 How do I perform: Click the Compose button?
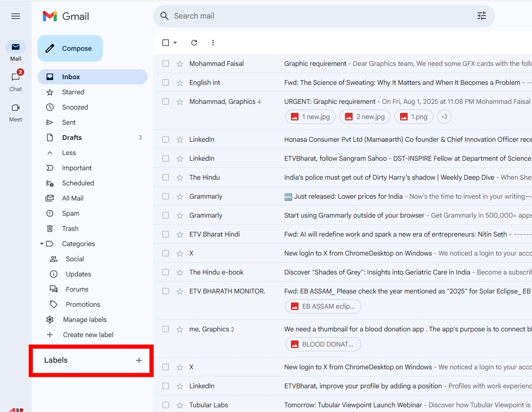pos(70,48)
